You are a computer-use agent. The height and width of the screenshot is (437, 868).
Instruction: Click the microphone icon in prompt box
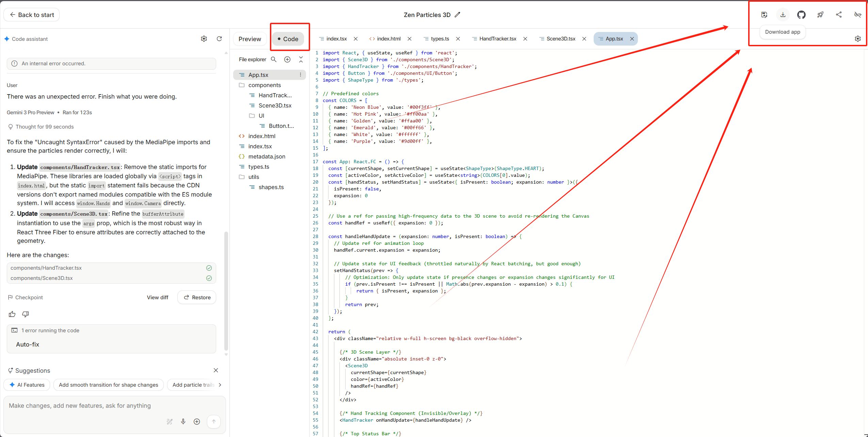click(183, 421)
